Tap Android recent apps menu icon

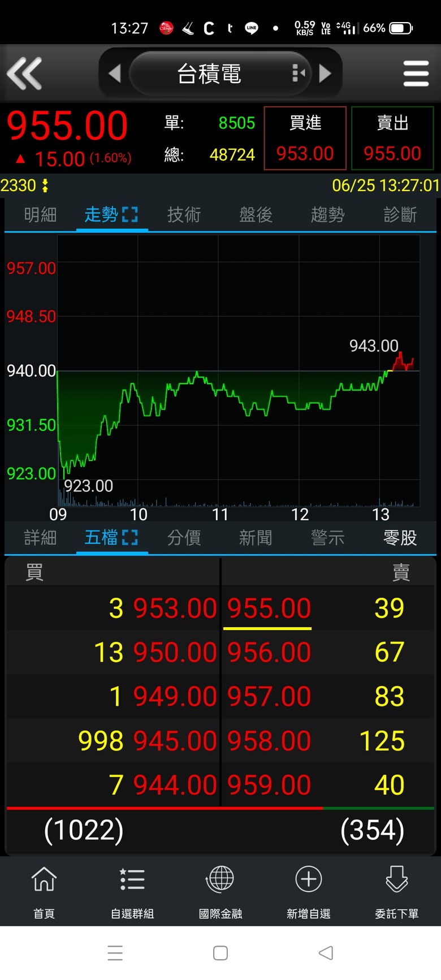tap(115, 953)
